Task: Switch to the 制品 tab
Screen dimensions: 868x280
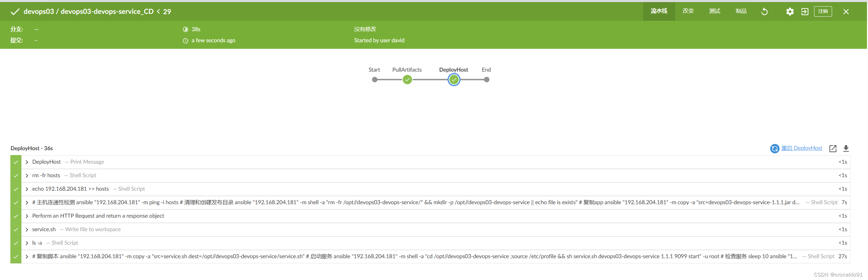Action: pos(741,11)
